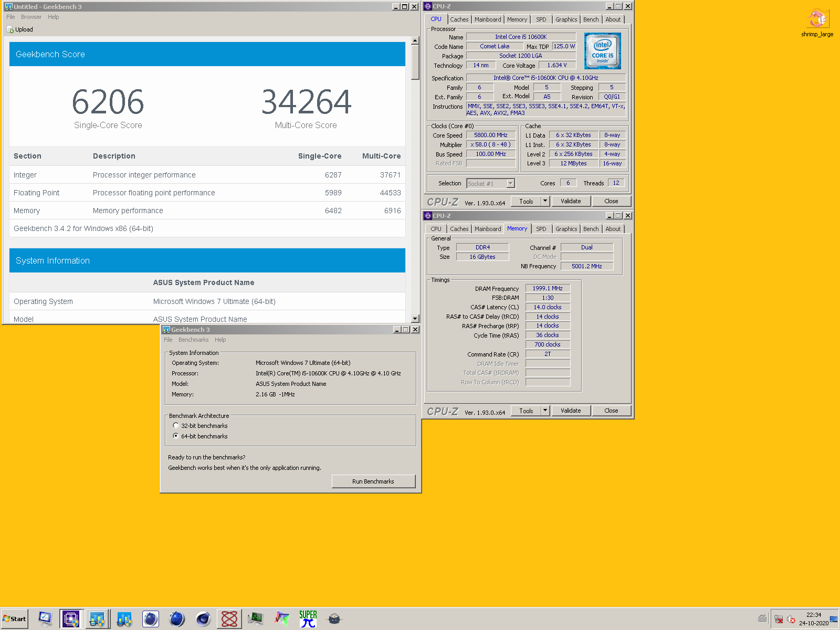Open File menu in Untitled - Geekbench 3 window
840x630 pixels.
(10, 17)
